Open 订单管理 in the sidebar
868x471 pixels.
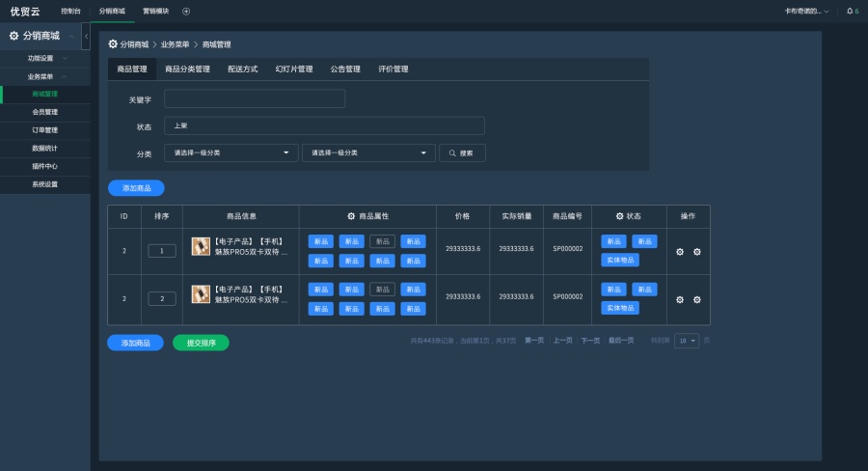pos(45,130)
